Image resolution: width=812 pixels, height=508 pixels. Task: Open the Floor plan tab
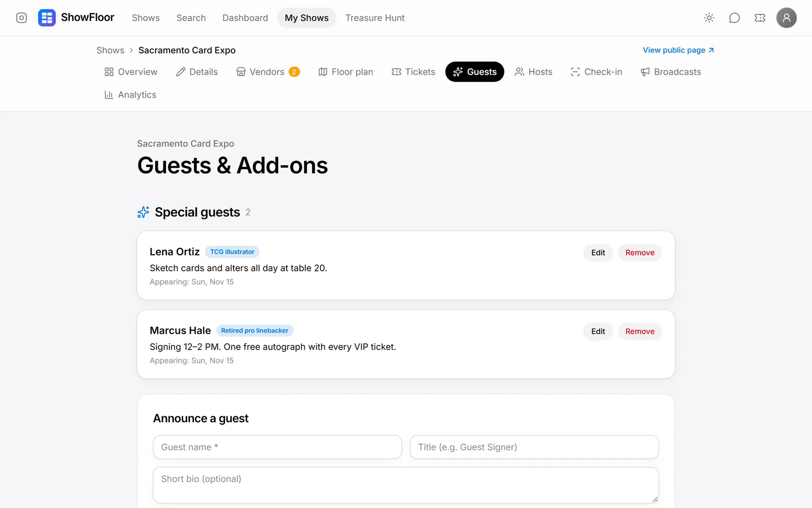point(346,72)
